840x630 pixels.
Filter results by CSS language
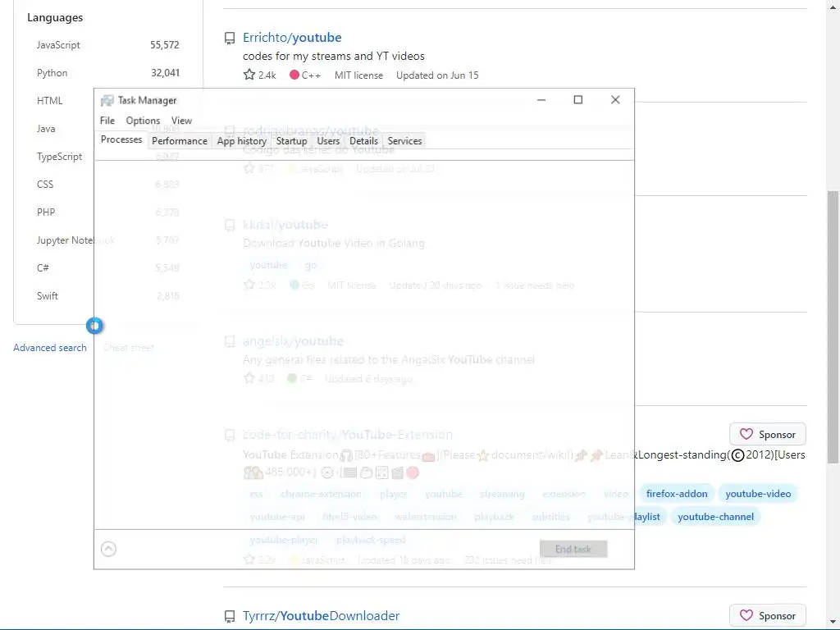click(x=45, y=185)
